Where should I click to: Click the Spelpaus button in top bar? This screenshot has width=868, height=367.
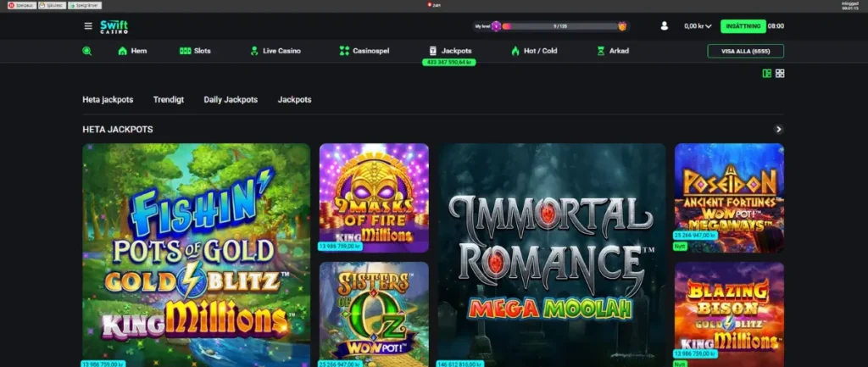pyautogui.click(x=21, y=5)
